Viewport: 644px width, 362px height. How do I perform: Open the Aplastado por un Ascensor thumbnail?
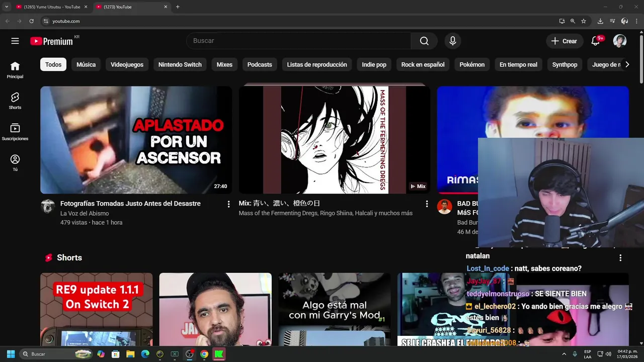click(x=136, y=140)
